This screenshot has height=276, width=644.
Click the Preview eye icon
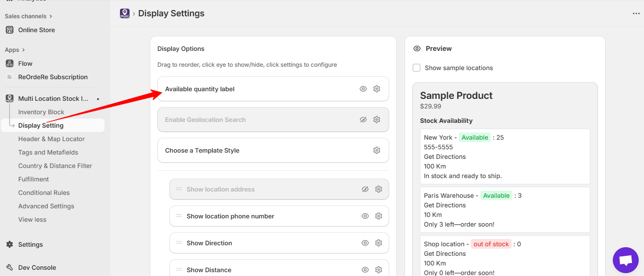(x=417, y=48)
